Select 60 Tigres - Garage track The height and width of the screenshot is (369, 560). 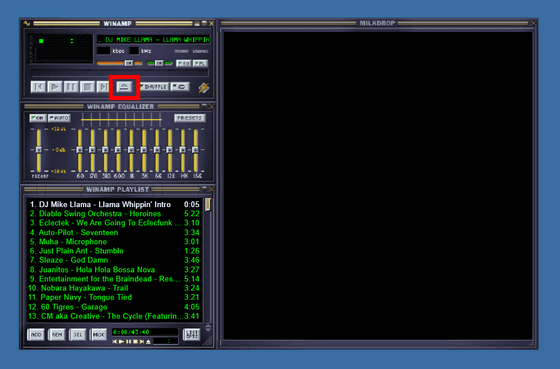115,307
